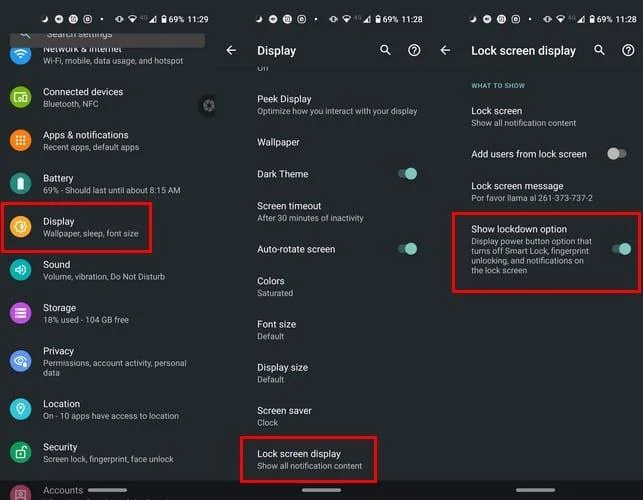Open Network & internet settings label
This screenshot has width=643, height=500.
click(82, 49)
